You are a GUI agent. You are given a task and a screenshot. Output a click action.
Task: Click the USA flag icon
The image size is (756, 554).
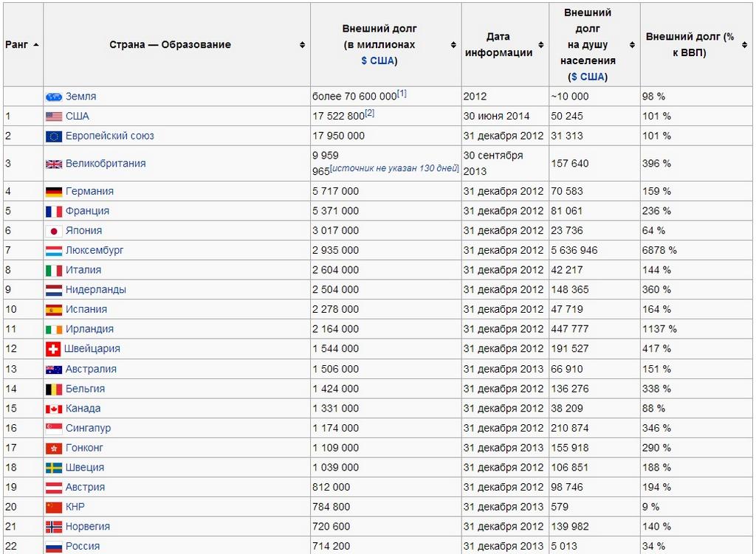[x=53, y=117]
